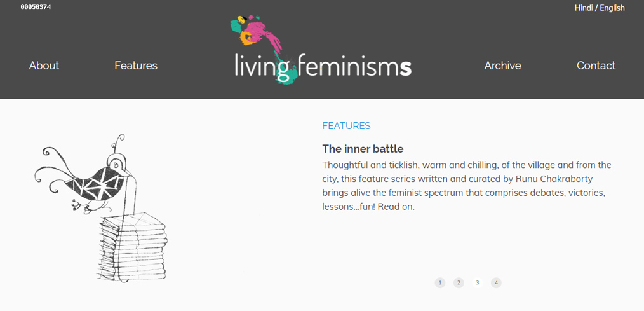Screen dimensions: 644x311
Task: Jump to carousel slide 1
Action: (440, 282)
